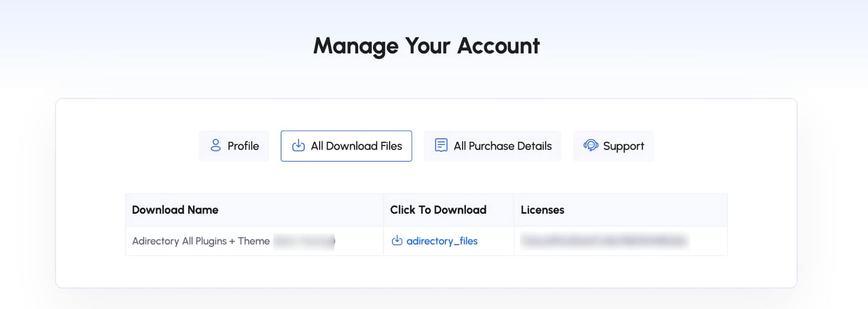Download adirectory_files via its blue link
This screenshot has width=868, height=309.
(x=442, y=241)
